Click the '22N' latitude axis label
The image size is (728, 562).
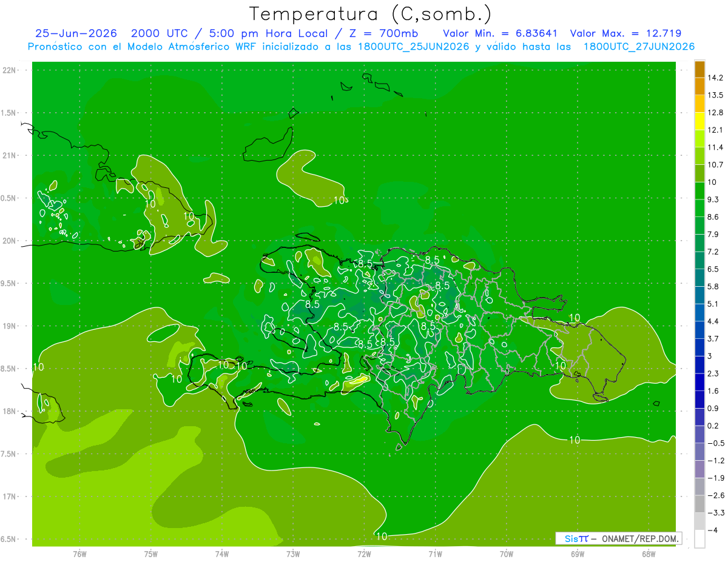10,70
